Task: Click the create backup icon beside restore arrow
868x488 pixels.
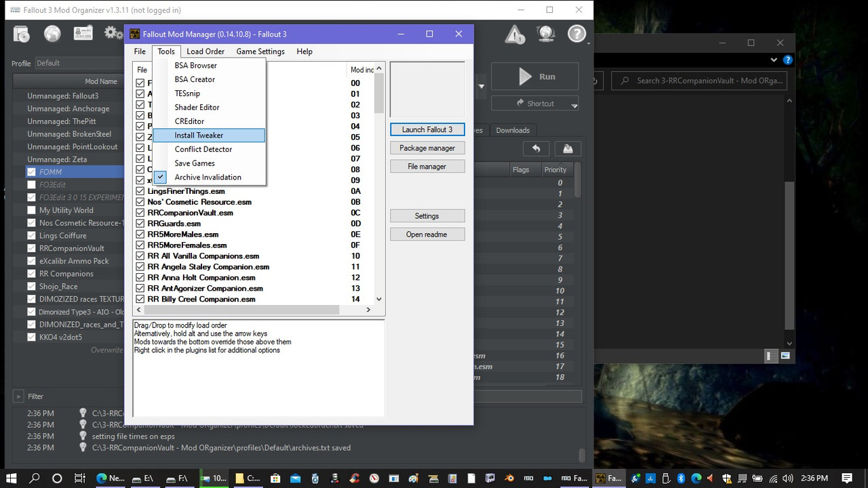Action: (568, 148)
